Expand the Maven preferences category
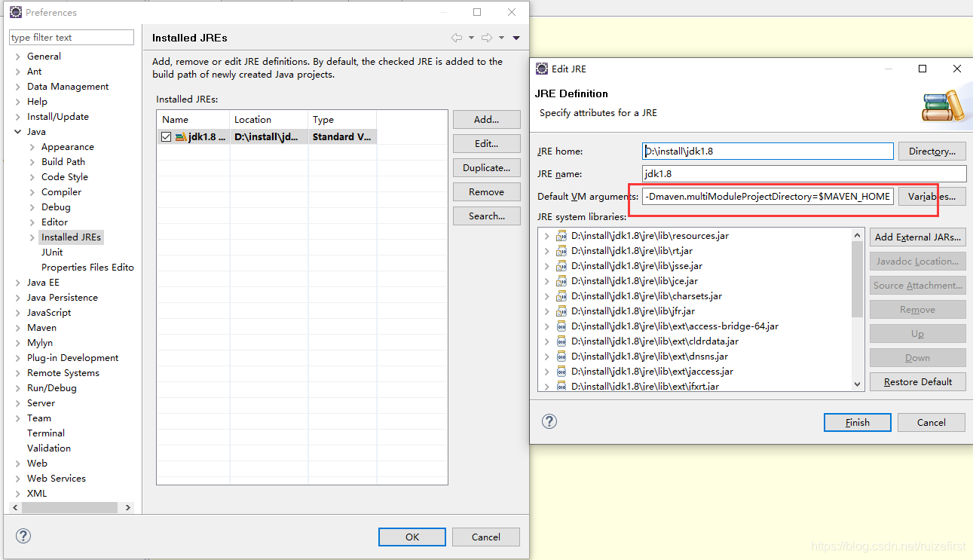 [17, 327]
